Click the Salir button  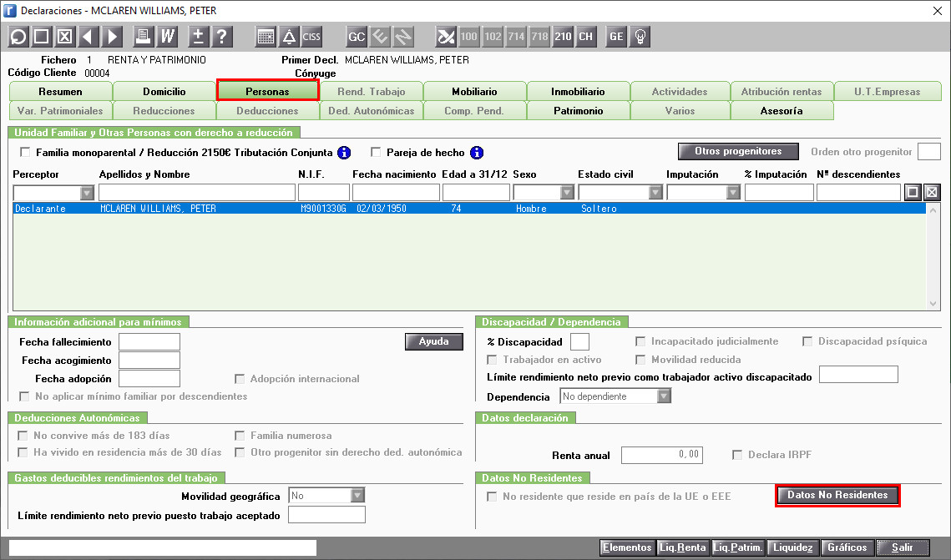903,547
